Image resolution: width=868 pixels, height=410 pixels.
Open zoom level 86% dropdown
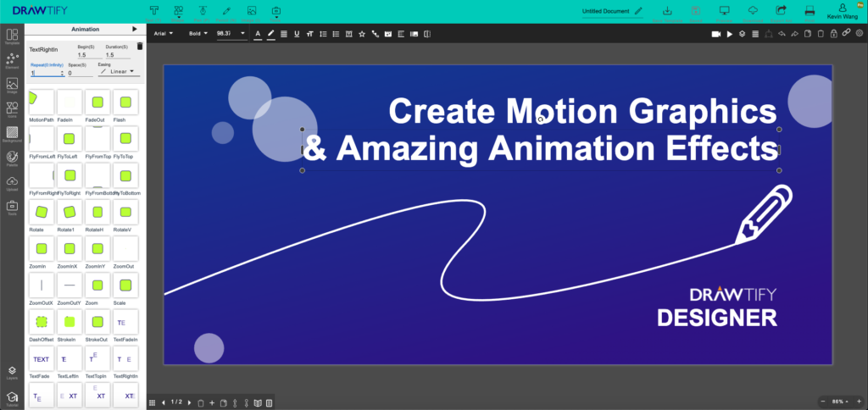pyautogui.click(x=841, y=402)
